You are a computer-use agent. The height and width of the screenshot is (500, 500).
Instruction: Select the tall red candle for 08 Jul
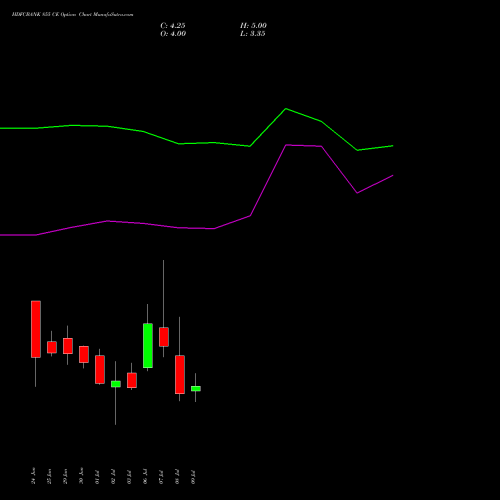(x=180, y=375)
